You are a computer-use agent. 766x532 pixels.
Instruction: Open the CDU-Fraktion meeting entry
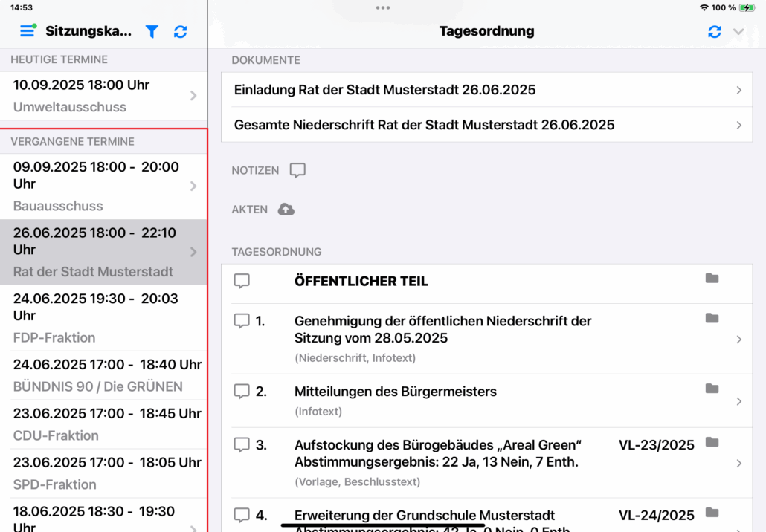[x=103, y=424]
